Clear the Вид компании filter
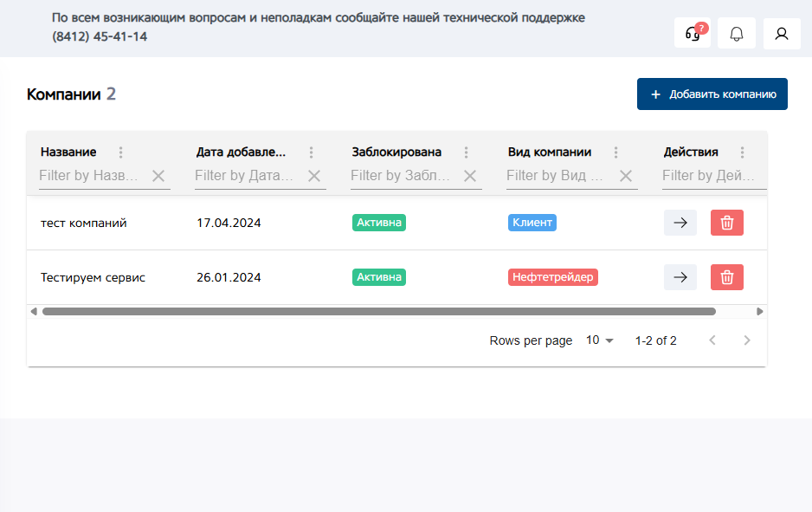812x512 pixels. 626,176
